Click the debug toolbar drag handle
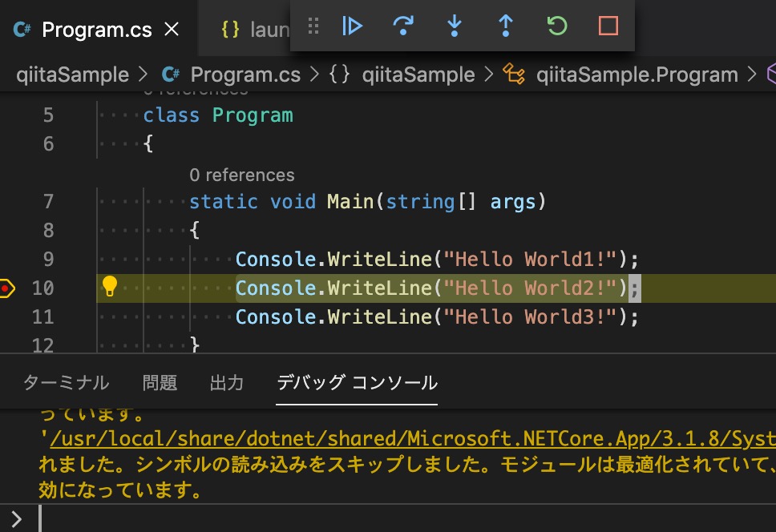The image size is (776, 532). tap(313, 26)
